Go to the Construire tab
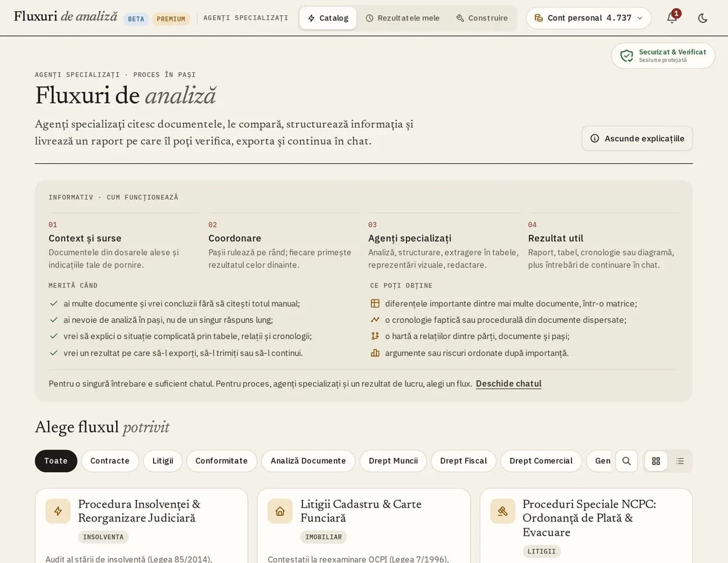The width and height of the screenshot is (728, 563). click(482, 18)
